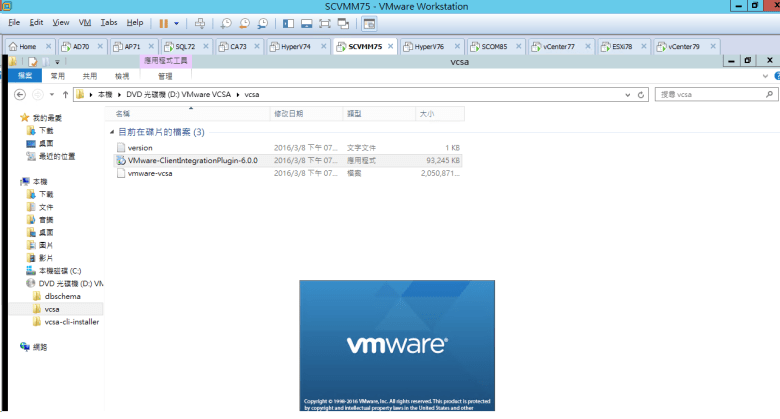Click the Unity mode toolbar icon
Viewport: 780px width, 419px height.
coord(343,22)
